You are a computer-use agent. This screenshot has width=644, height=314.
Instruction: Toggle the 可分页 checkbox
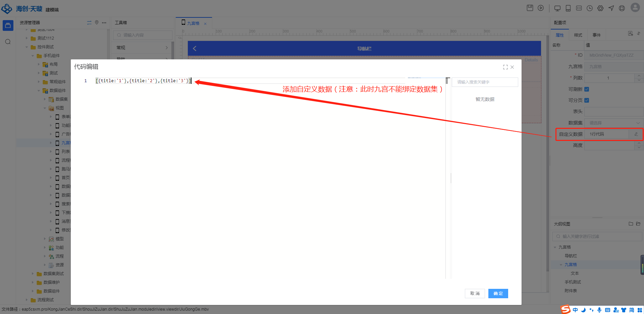[587, 100]
